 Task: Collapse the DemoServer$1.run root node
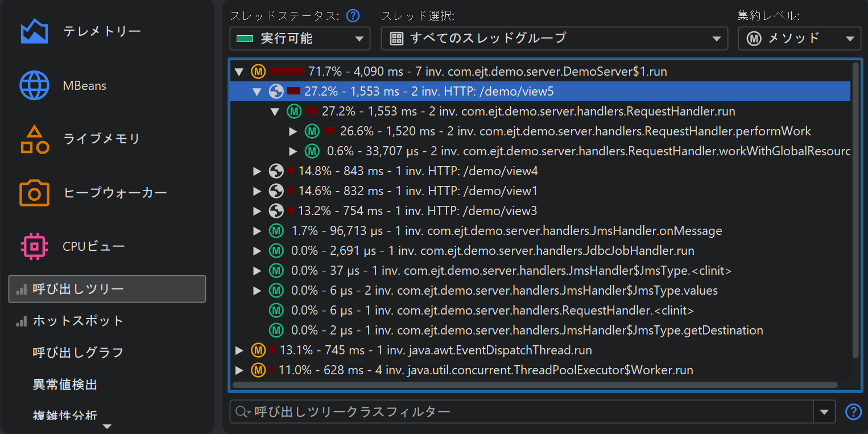point(239,72)
